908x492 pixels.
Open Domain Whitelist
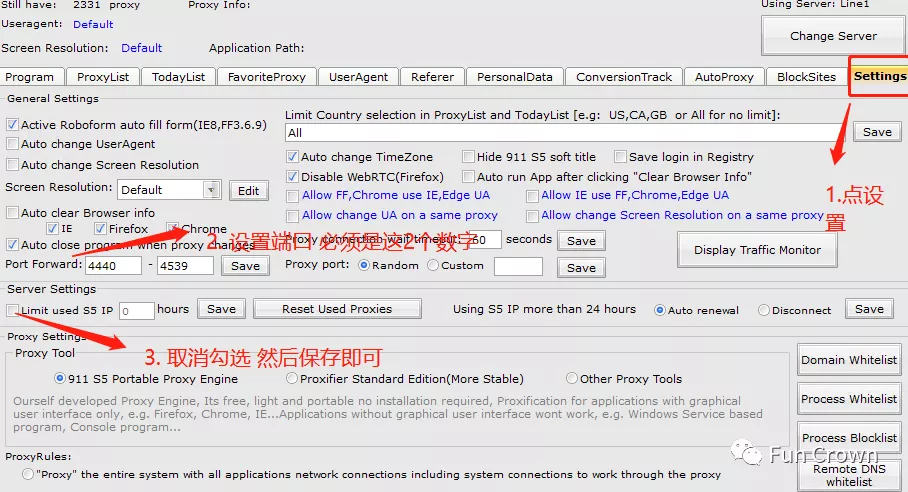coord(849,360)
